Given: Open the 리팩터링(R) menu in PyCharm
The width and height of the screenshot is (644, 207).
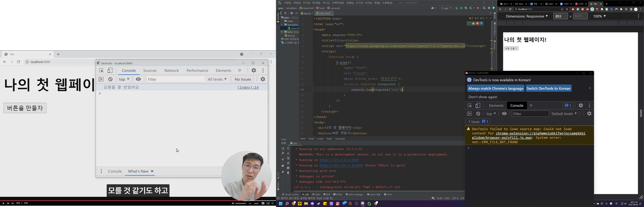Looking at the screenshot, I should [x=338, y=3].
